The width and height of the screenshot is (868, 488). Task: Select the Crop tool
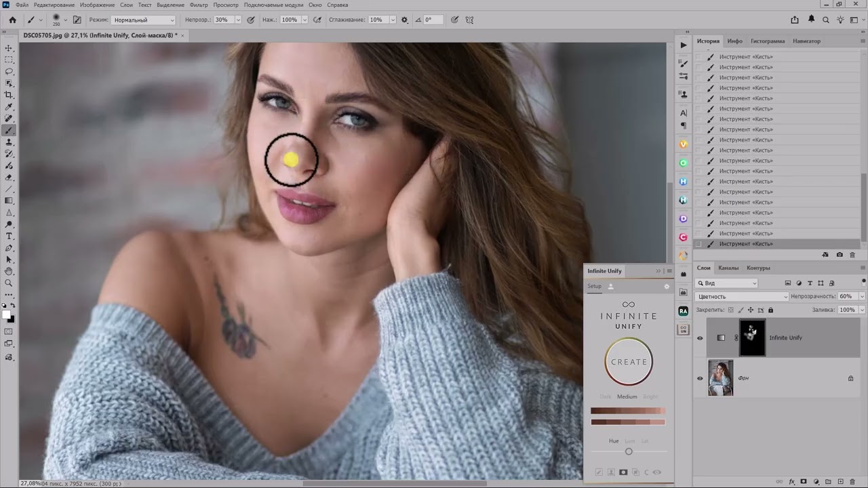click(x=9, y=95)
